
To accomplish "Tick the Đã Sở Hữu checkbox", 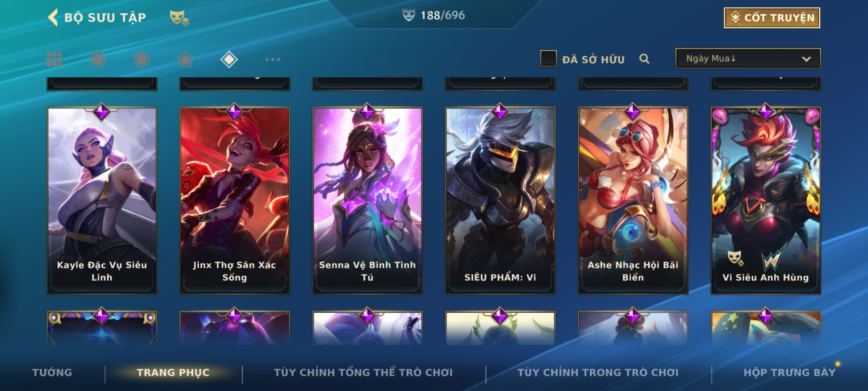I will point(548,59).
